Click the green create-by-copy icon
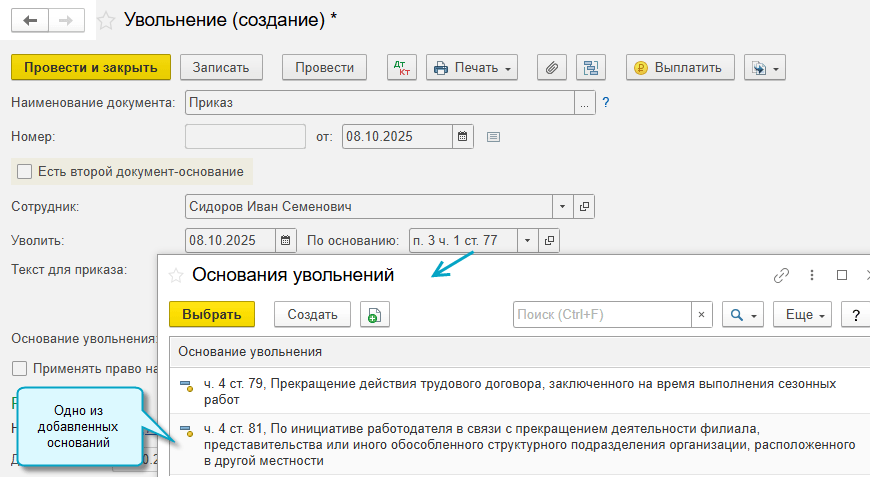The width and height of the screenshot is (870, 477). 374,314
